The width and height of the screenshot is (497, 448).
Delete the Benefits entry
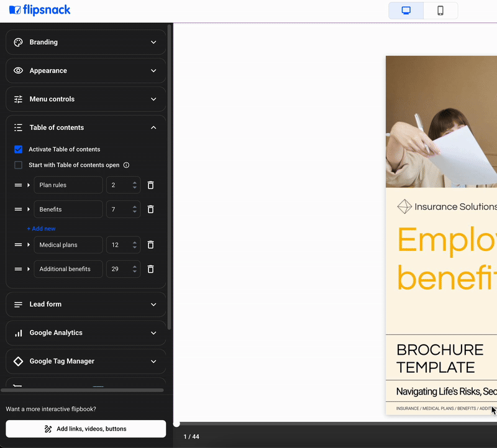[x=150, y=209]
